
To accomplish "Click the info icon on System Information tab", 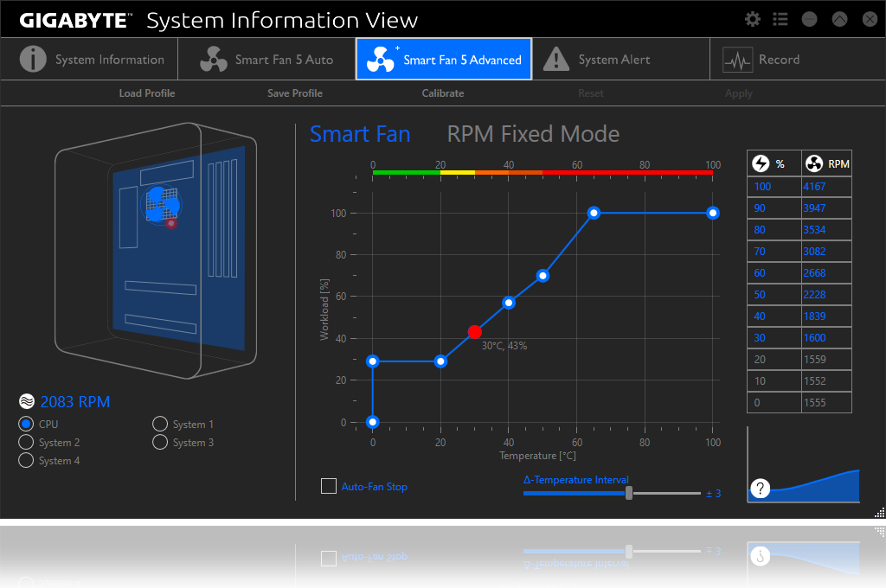I will [33, 58].
